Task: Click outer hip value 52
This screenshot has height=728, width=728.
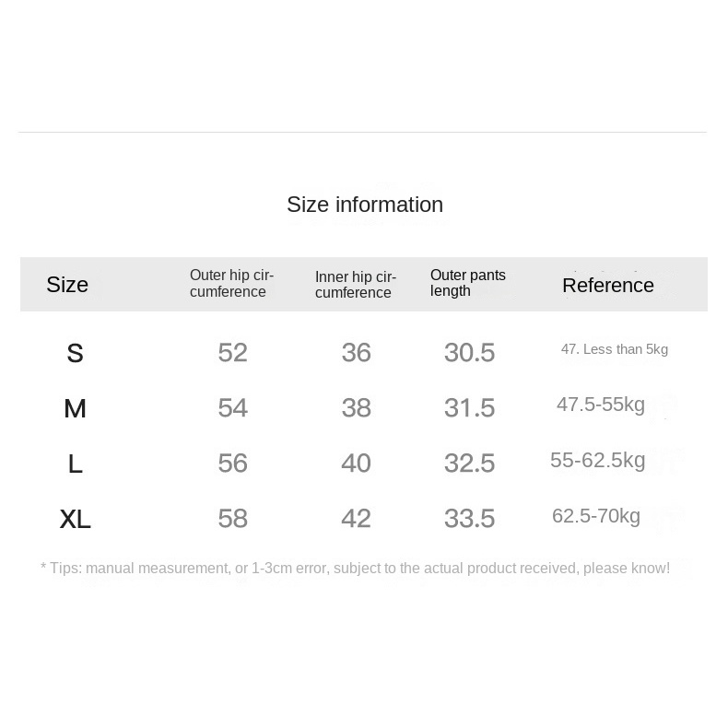Action: coord(232,352)
